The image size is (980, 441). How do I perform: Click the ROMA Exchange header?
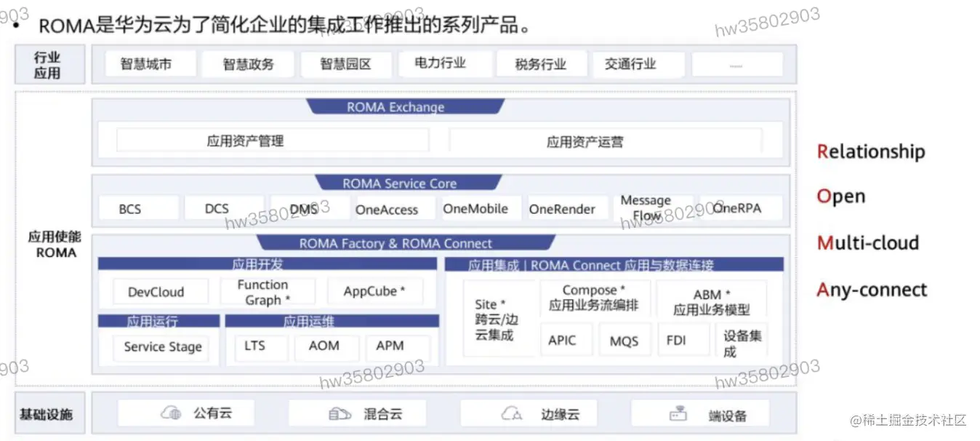tap(406, 107)
